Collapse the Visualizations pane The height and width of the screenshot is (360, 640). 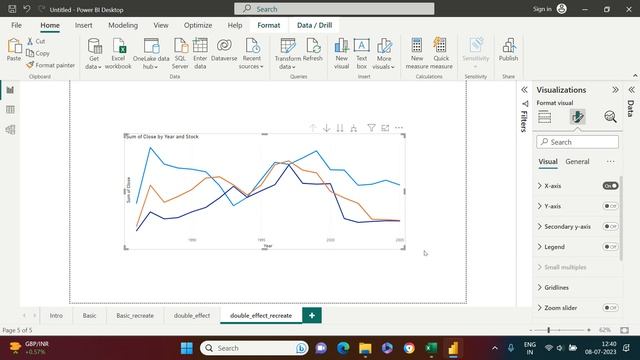click(615, 90)
